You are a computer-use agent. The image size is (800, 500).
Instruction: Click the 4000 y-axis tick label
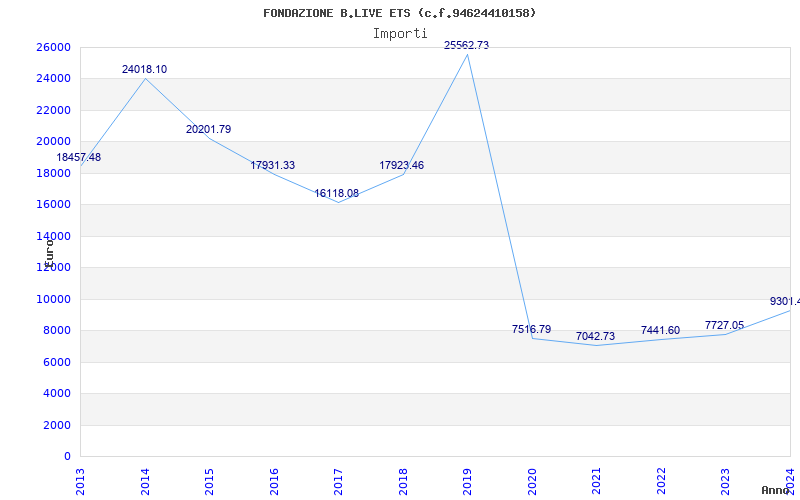pyautogui.click(x=57, y=393)
